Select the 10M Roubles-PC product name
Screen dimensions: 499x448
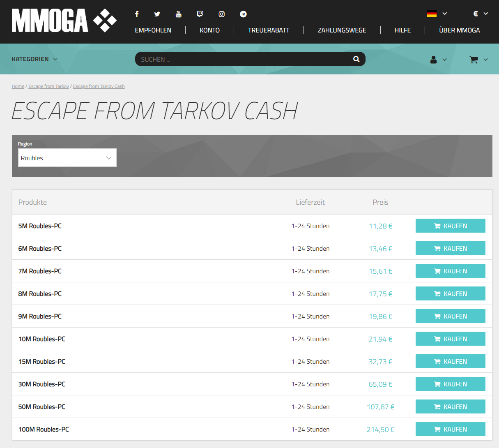click(x=42, y=339)
